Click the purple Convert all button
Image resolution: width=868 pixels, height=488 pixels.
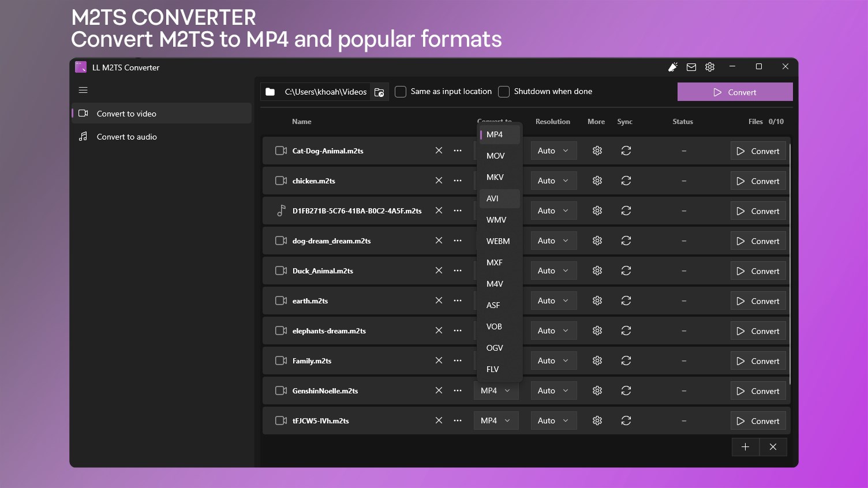pyautogui.click(x=735, y=92)
